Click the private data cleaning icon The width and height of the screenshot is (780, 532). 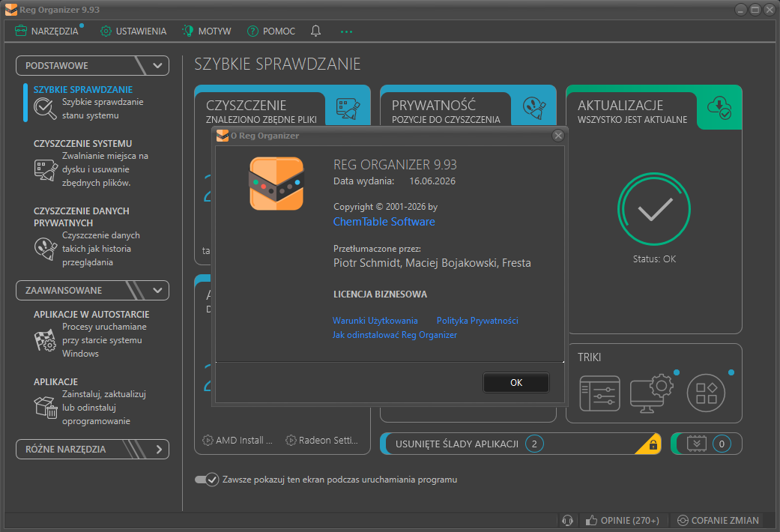46,248
